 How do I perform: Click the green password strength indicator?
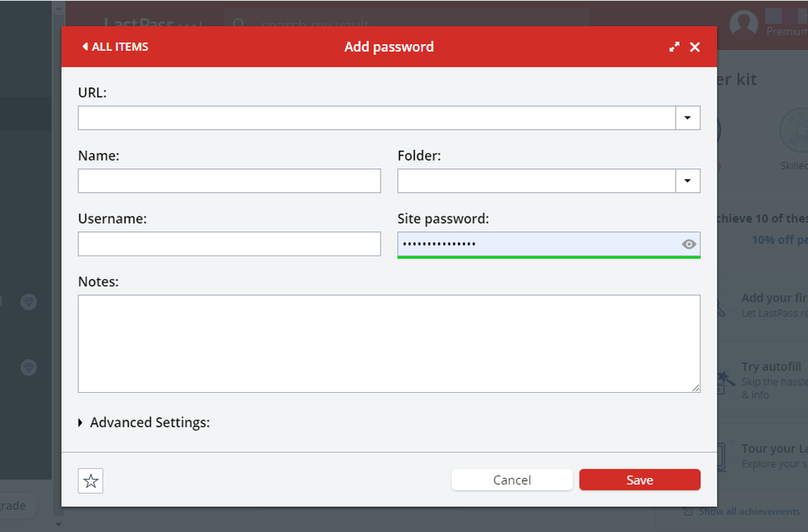tap(548, 258)
